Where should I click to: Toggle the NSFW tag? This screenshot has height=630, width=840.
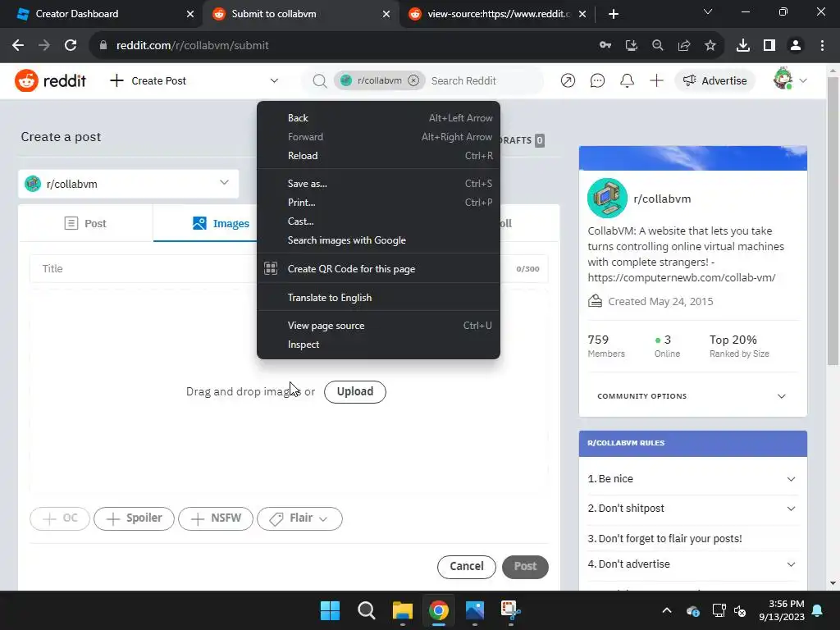(216, 518)
